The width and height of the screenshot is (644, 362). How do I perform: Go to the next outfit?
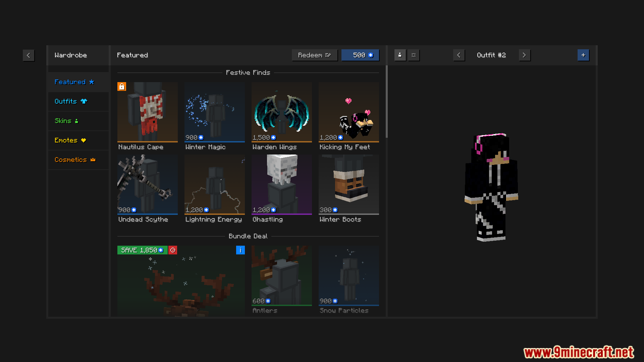(x=524, y=55)
